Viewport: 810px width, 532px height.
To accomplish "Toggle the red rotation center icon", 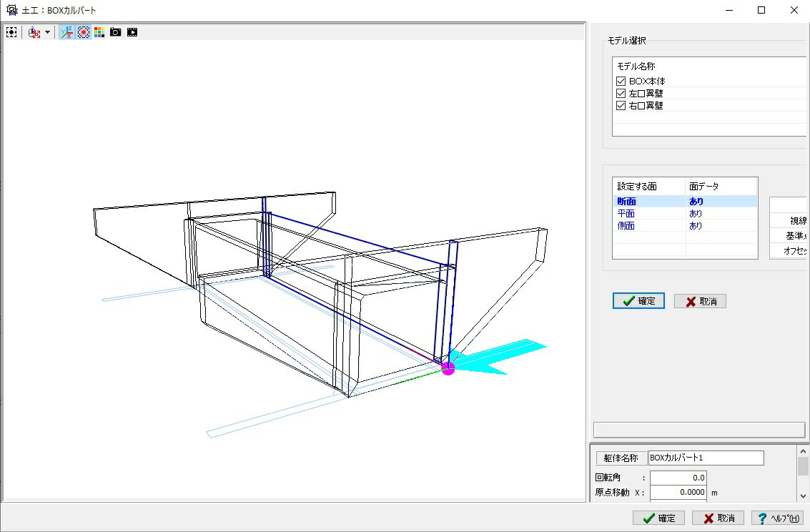I will [x=83, y=32].
